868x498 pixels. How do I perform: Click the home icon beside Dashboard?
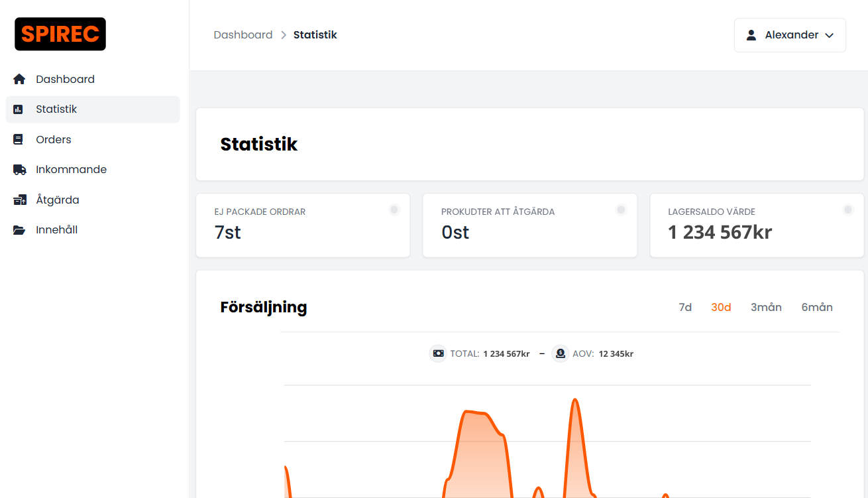pos(19,79)
